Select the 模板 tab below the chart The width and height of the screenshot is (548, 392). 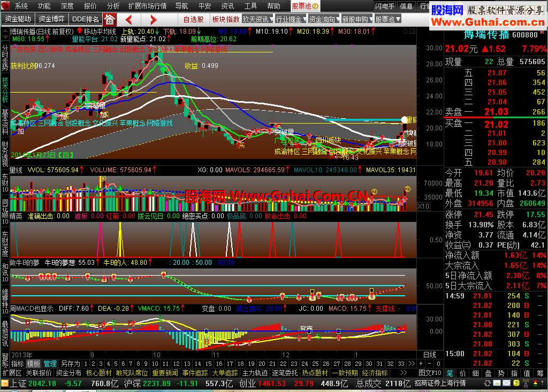[34, 364]
